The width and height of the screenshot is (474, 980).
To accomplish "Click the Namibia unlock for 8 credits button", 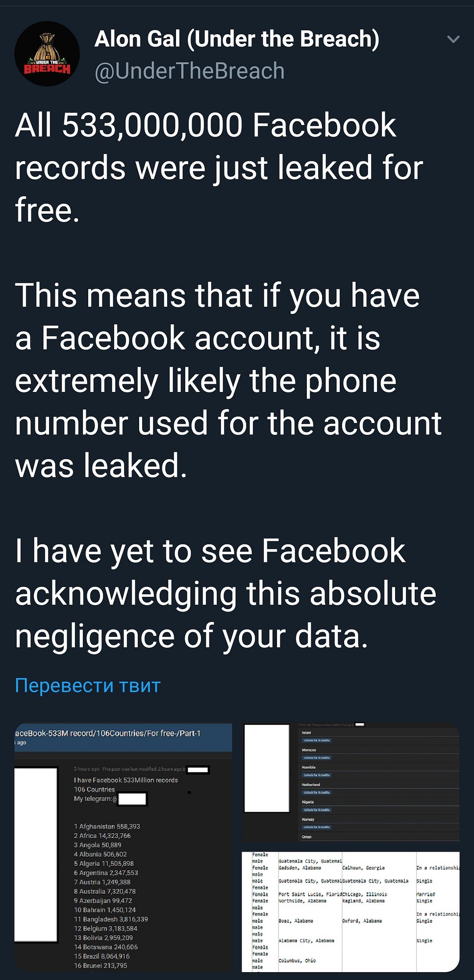I will pyautogui.click(x=317, y=775).
